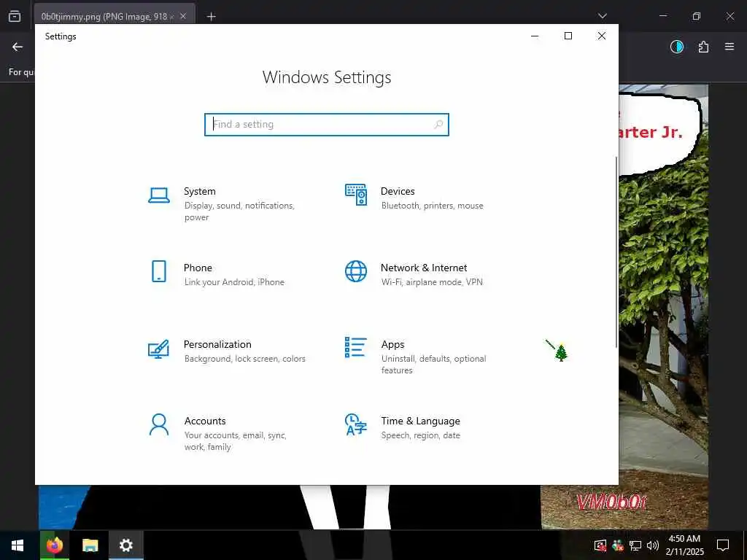Click the Personalization heading

click(x=217, y=344)
